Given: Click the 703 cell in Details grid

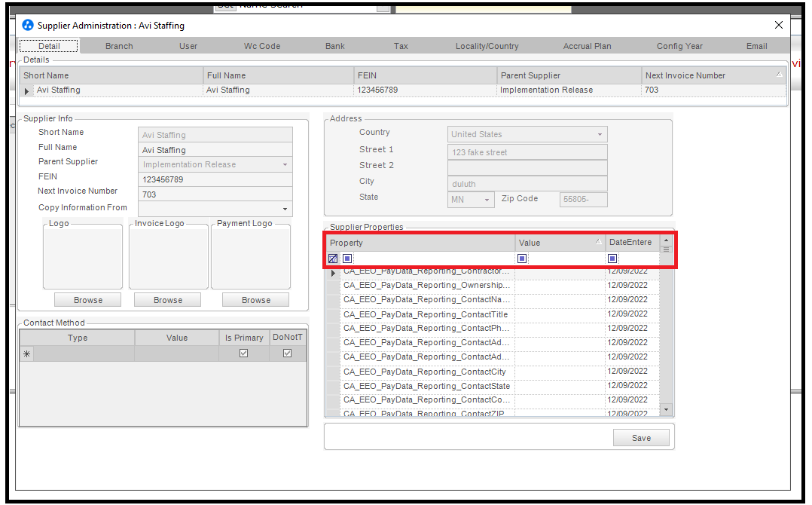Looking at the screenshot, I should tap(713, 90).
